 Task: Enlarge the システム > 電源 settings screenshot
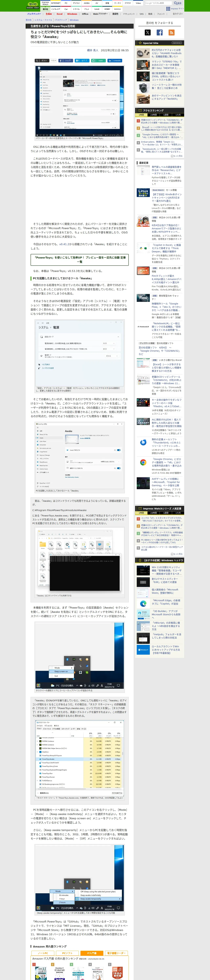(x=80, y=353)
